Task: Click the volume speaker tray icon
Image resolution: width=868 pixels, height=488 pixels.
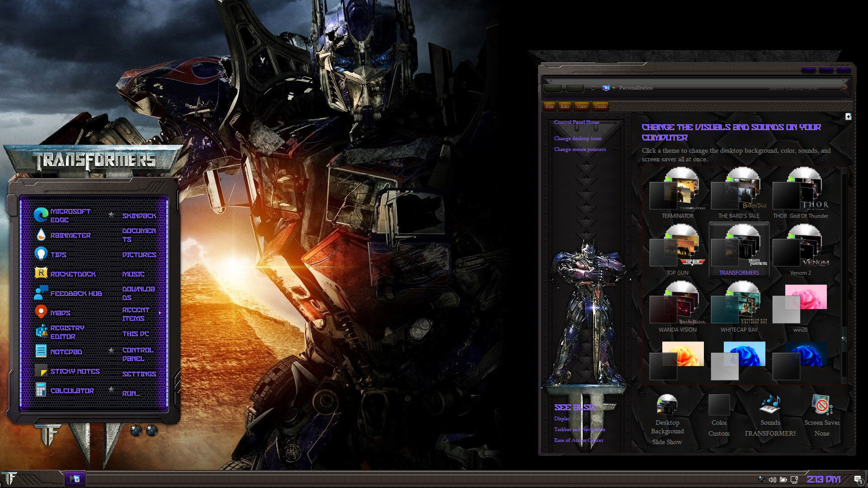Action: click(x=772, y=479)
